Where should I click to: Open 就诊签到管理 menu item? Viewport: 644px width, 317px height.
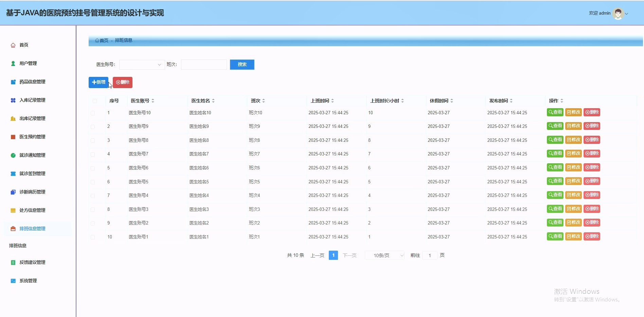click(x=32, y=173)
